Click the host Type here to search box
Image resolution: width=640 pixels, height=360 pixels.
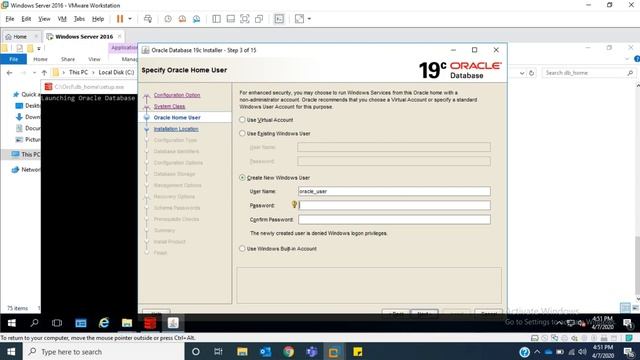[104, 352]
